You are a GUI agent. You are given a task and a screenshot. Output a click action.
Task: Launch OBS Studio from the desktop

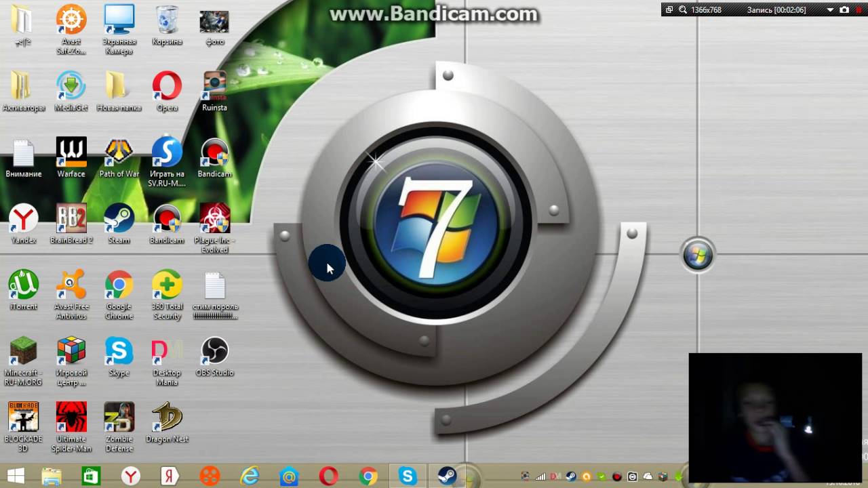click(x=214, y=357)
